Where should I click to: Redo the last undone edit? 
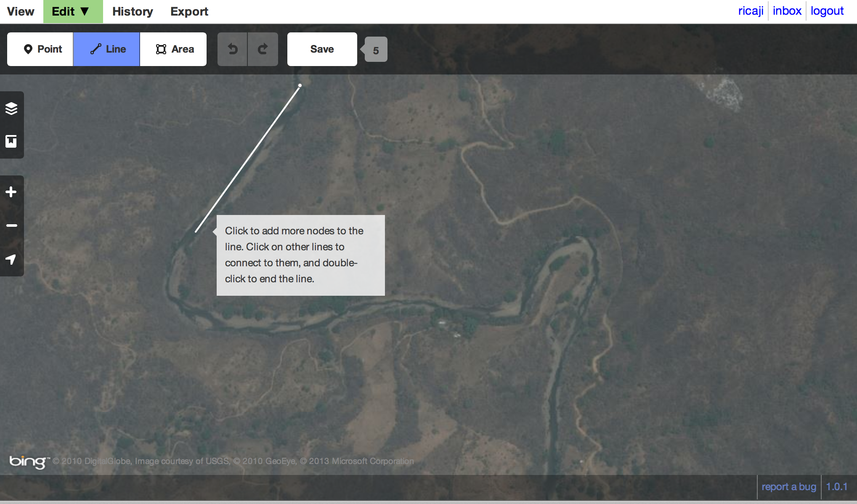point(263,49)
